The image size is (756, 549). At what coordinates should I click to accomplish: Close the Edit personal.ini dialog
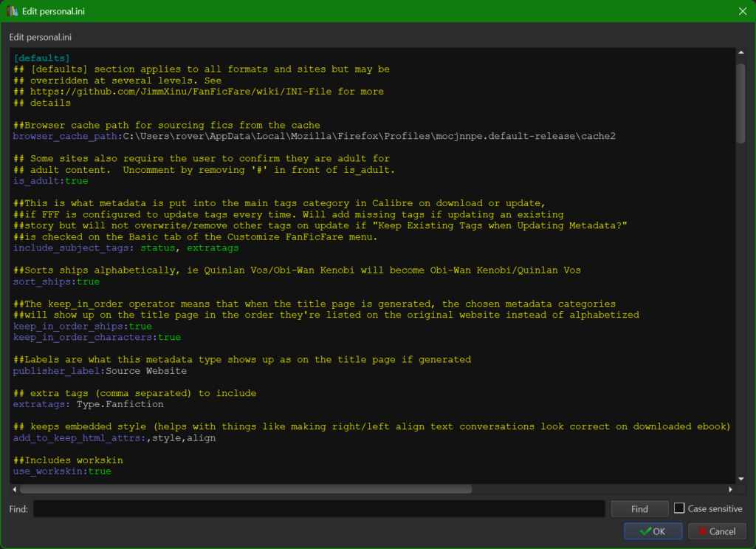743,11
